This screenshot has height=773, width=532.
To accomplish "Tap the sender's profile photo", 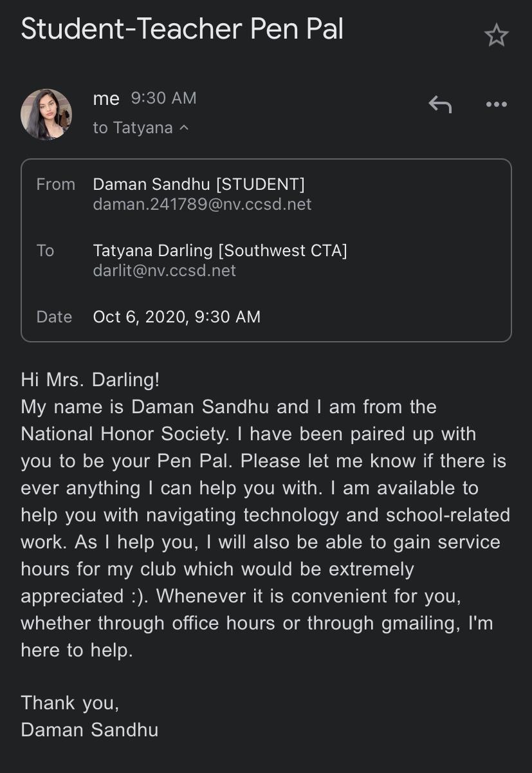I will point(46,115).
